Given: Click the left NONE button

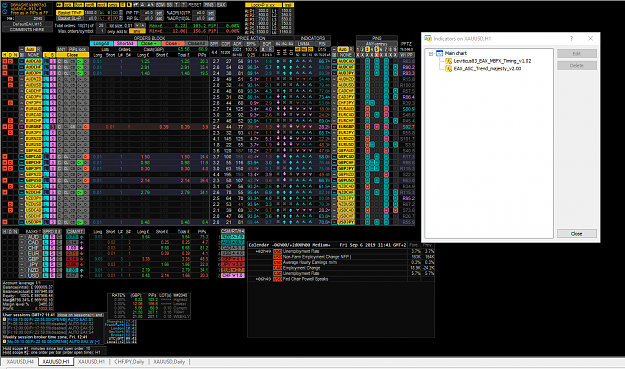Looking at the screenshot, I should 33,55.
